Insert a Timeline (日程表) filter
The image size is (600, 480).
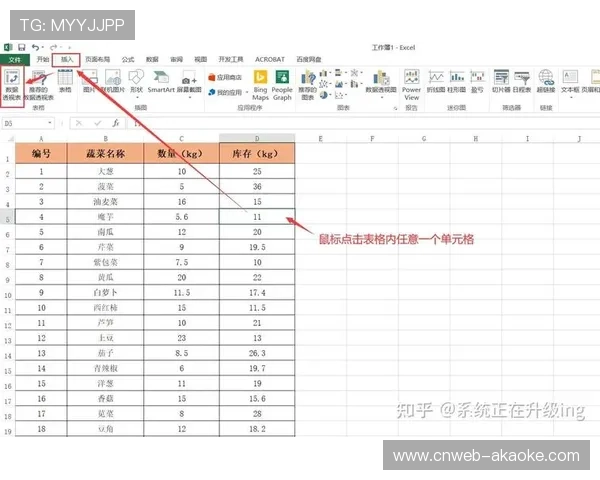(522, 81)
